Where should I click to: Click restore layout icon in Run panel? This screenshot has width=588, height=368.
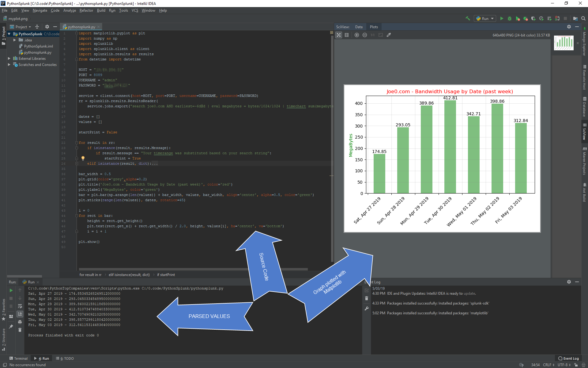click(x=11, y=316)
